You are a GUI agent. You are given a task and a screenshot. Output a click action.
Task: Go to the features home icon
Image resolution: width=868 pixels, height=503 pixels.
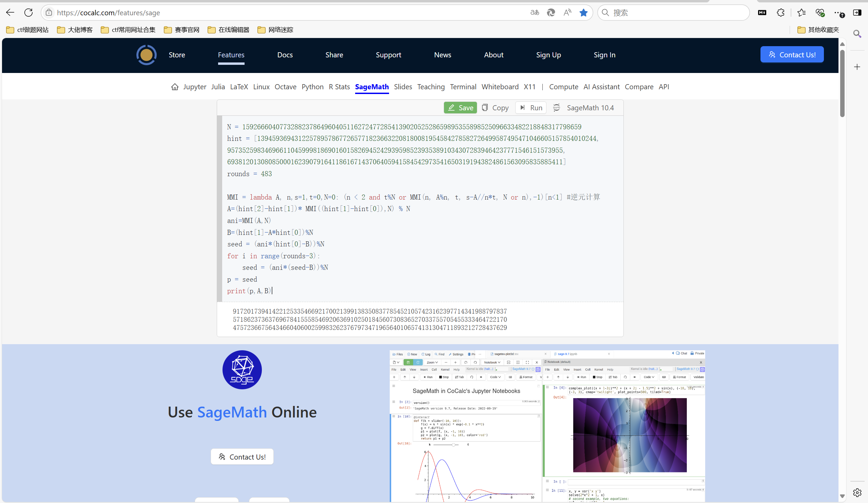pos(175,87)
